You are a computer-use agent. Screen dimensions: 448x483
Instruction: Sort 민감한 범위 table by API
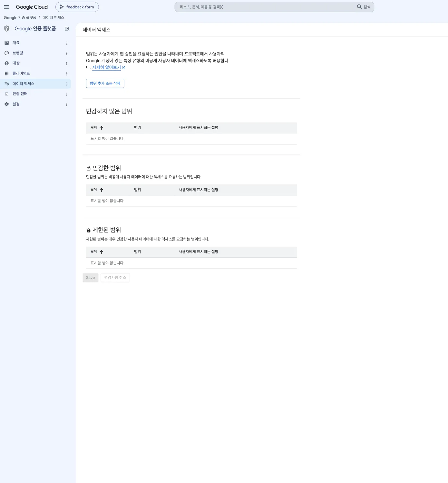[x=97, y=190]
